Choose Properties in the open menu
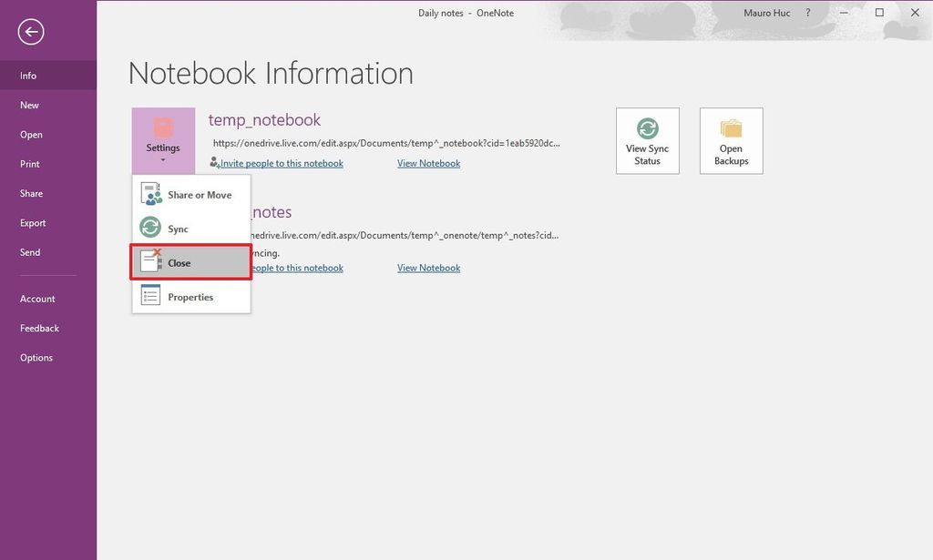 (x=190, y=296)
